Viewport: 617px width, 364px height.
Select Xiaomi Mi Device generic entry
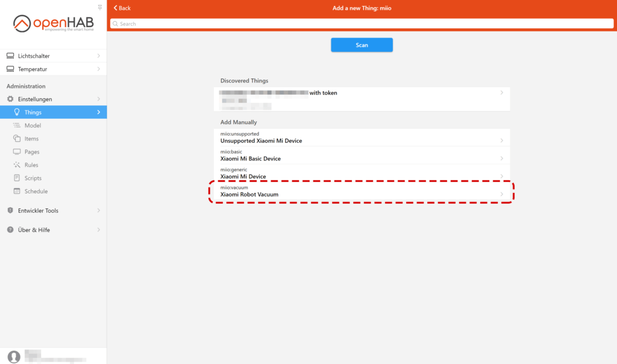[362, 173]
